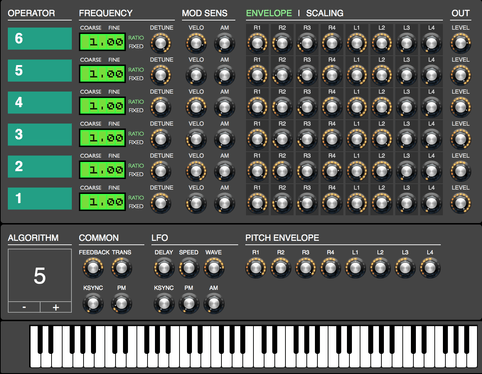Screen dimensions: 482x374
Task: Set operator 6 frequency mode to FIXED
Action: (136, 46)
